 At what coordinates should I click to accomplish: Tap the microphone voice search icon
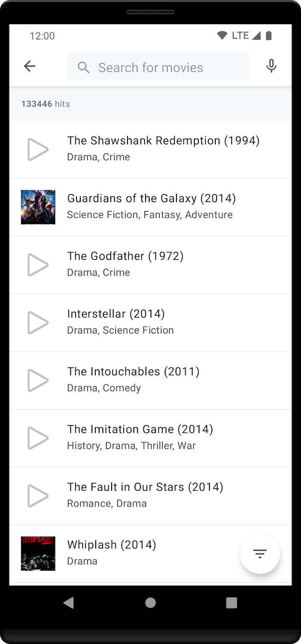tap(271, 66)
